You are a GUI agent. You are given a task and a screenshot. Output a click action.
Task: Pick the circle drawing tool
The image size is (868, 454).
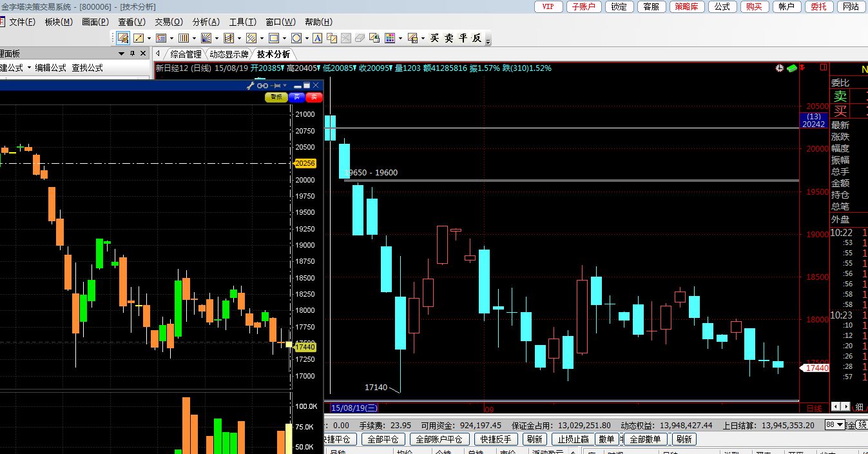(x=296, y=39)
